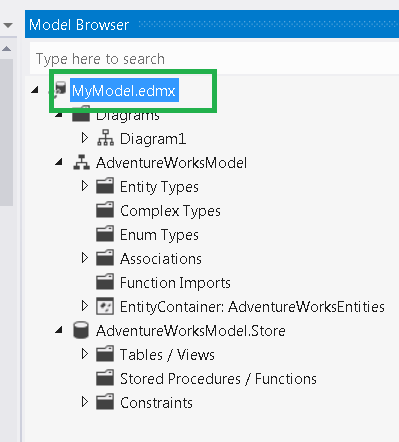Click the Diagram1 diagram icon
This screenshot has width=399, height=442.
pyautogui.click(x=105, y=138)
